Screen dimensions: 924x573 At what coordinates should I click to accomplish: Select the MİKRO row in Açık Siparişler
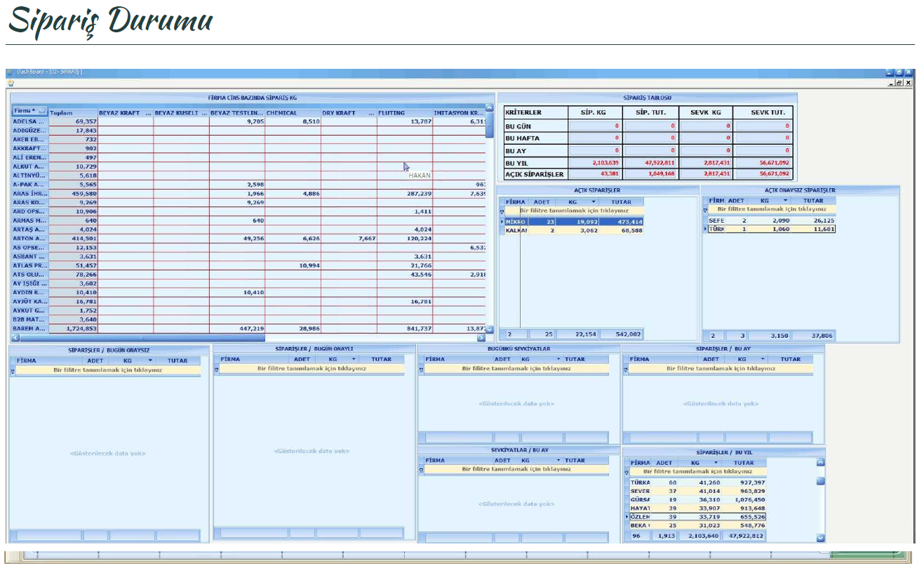[x=516, y=222]
